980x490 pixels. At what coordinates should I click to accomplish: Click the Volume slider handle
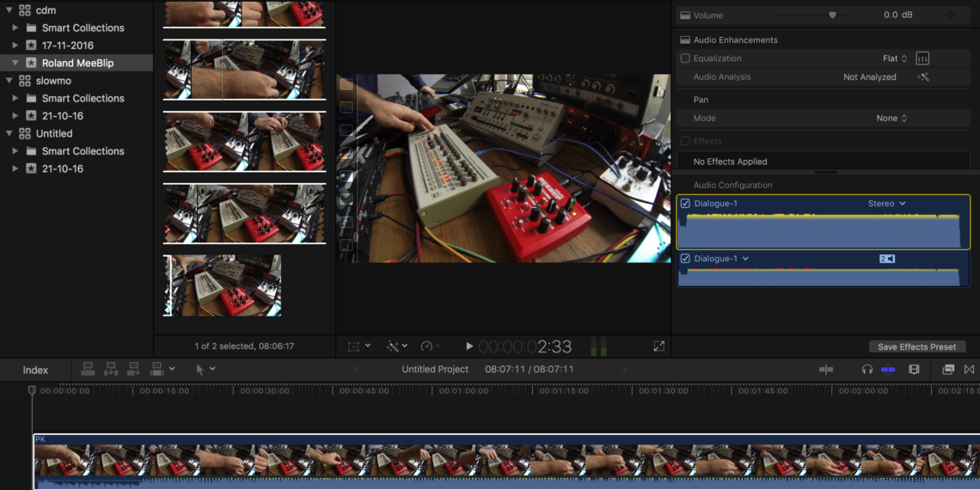(x=832, y=15)
